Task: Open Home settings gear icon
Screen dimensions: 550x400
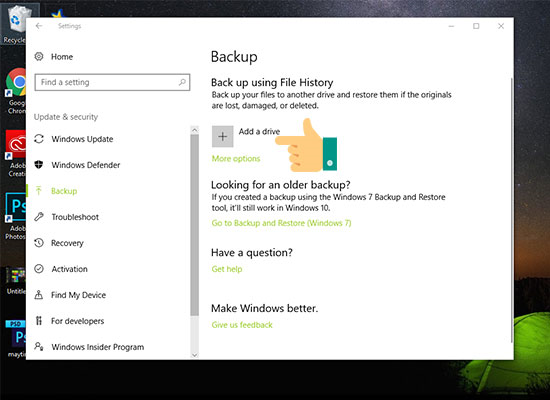Action: pyautogui.click(x=39, y=56)
